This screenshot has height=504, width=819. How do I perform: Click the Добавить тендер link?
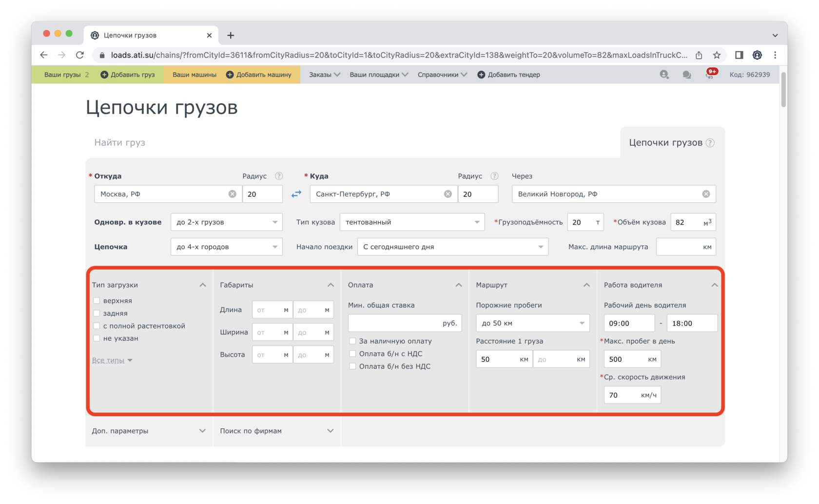(514, 75)
